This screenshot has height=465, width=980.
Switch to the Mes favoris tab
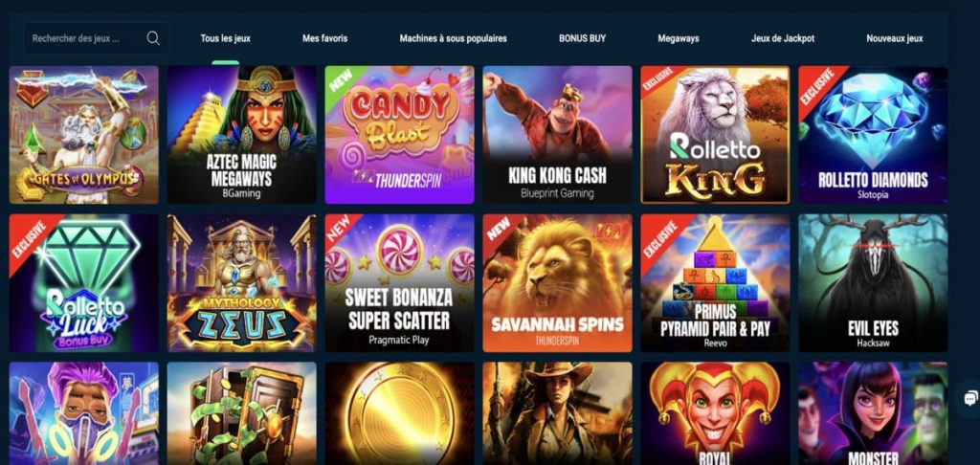point(325,38)
